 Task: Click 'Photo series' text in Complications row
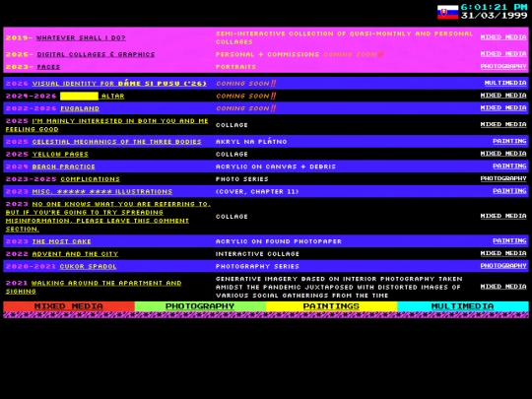242,179
